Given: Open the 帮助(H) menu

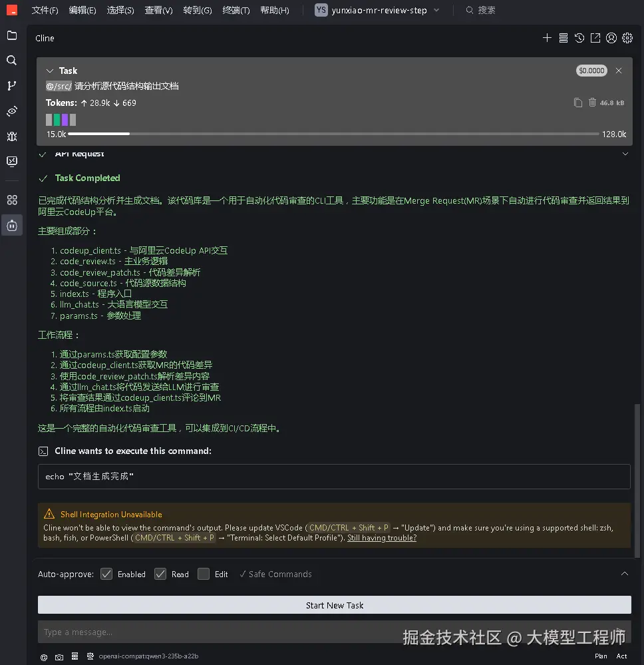Looking at the screenshot, I should coord(275,10).
